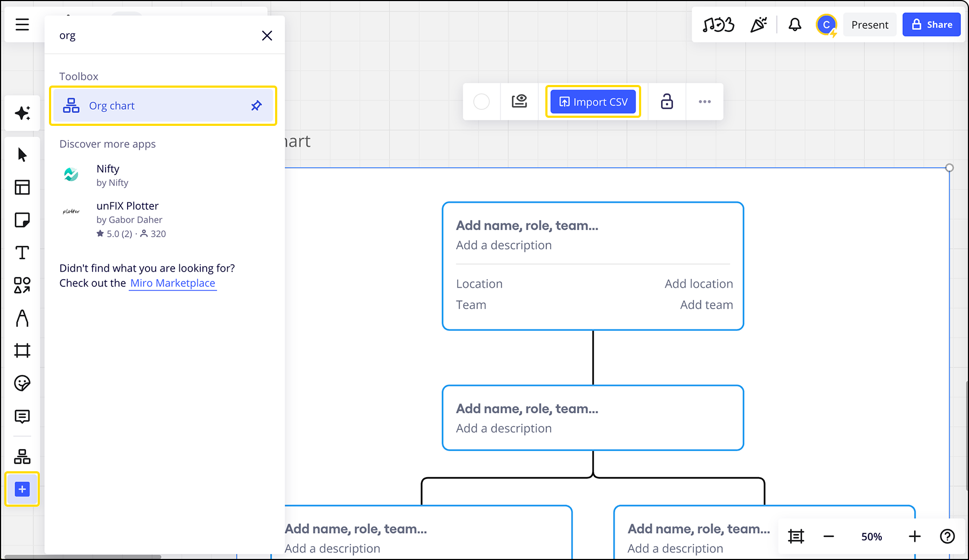This screenshot has height=560, width=969.
Task: Select the Text tool
Action: coord(22,253)
